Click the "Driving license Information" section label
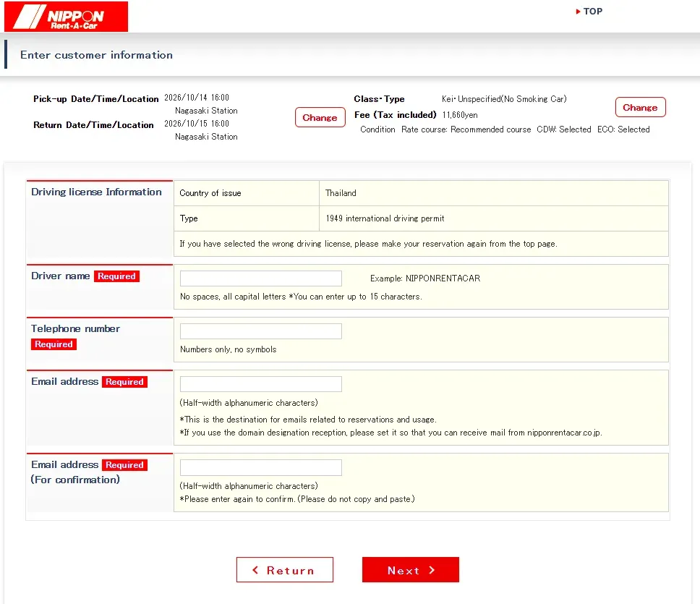This screenshot has height=604, width=700. (x=96, y=192)
